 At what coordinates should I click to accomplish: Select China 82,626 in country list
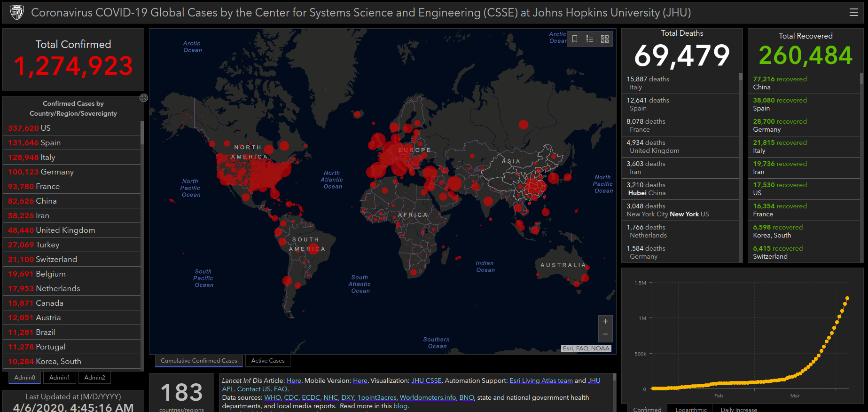click(x=71, y=201)
